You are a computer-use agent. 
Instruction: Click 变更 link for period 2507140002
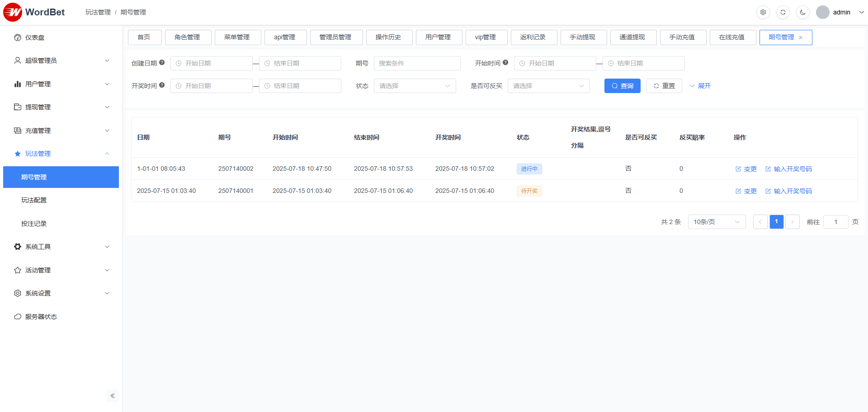(746, 169)
